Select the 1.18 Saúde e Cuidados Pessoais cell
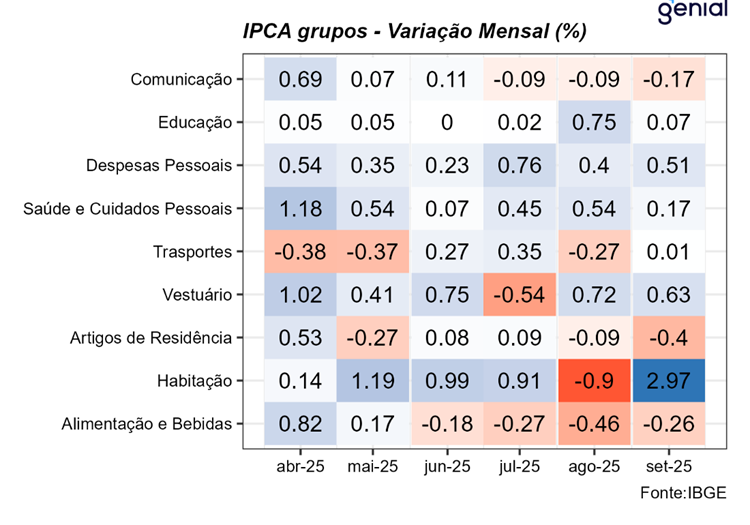This screenshot has width=750, height=525. click(299, 208)
